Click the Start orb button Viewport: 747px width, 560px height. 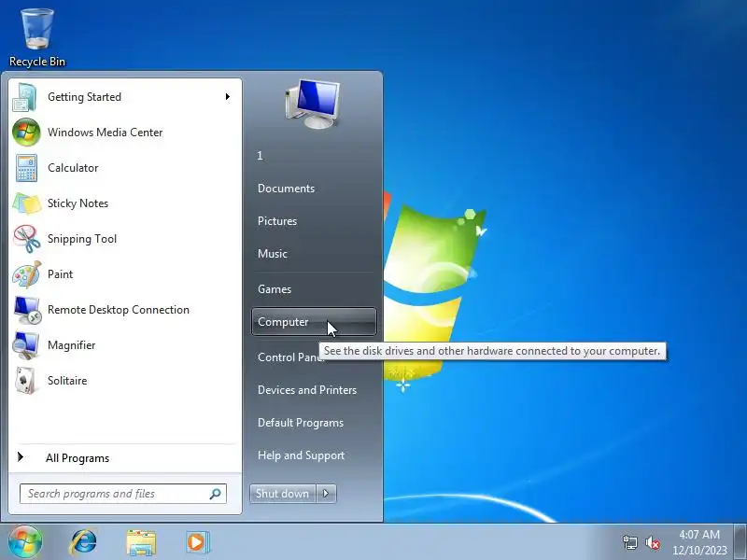[x=24, y=542]
